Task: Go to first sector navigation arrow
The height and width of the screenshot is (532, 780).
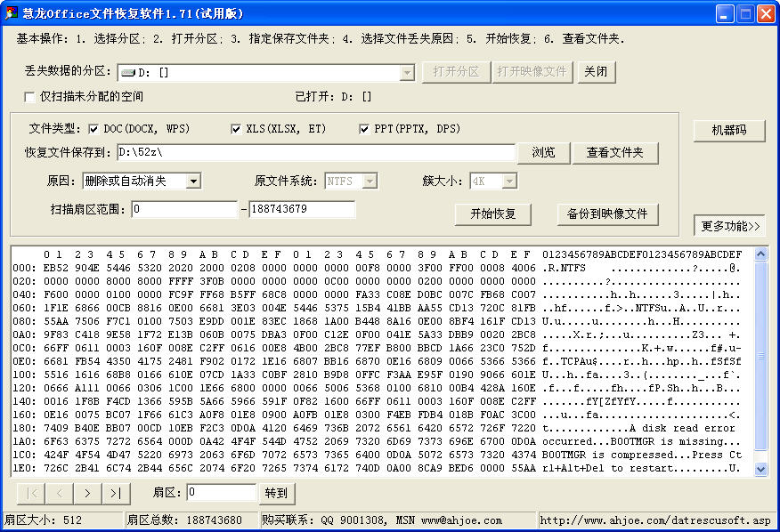Action: coord(31,493)
